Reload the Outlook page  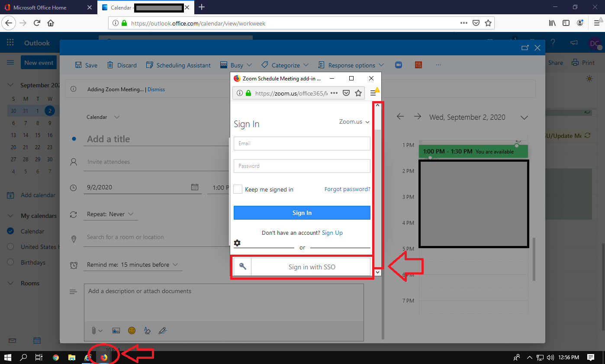click(37, 23)
